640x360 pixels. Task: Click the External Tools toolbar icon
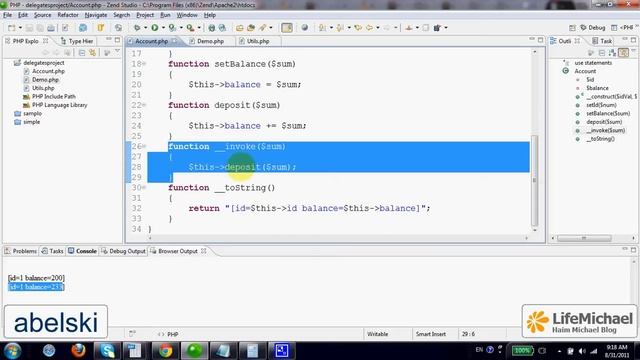point(190,28)
